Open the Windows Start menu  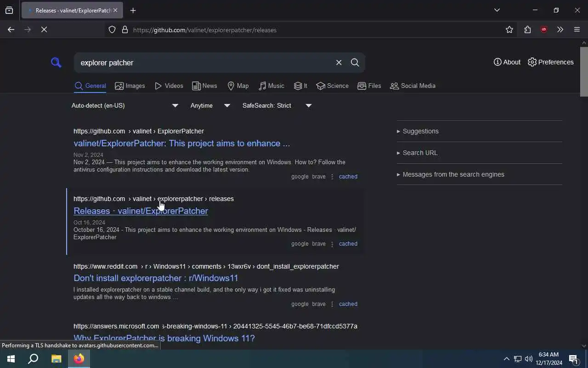(x=11, y=359)
